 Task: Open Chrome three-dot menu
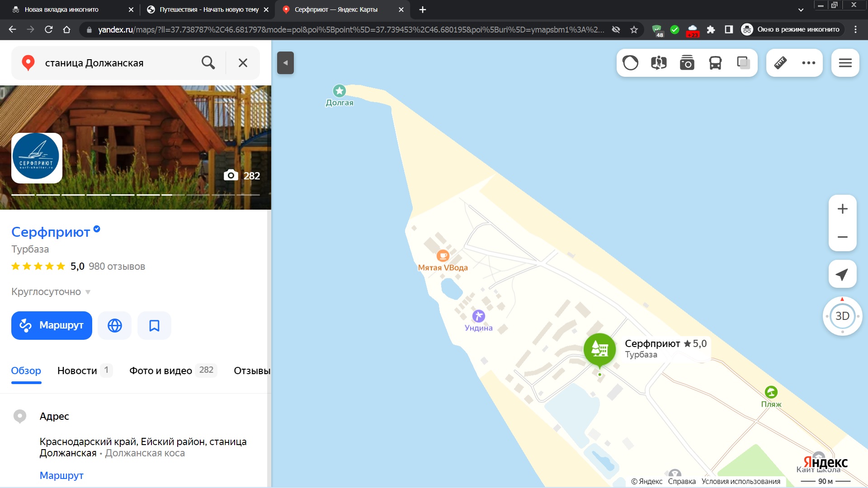pyautogui.click(x=855, y=29)
